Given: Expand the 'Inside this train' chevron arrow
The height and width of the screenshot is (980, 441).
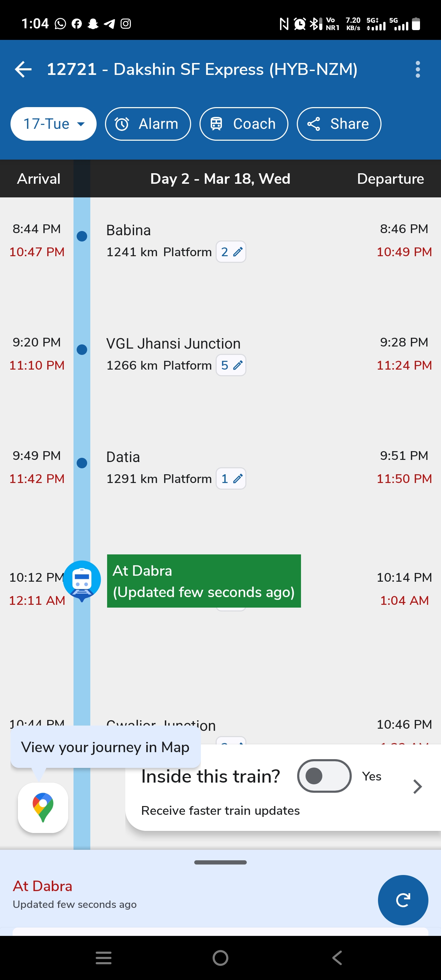Looking at the screenshot, I should pos(418,786).
